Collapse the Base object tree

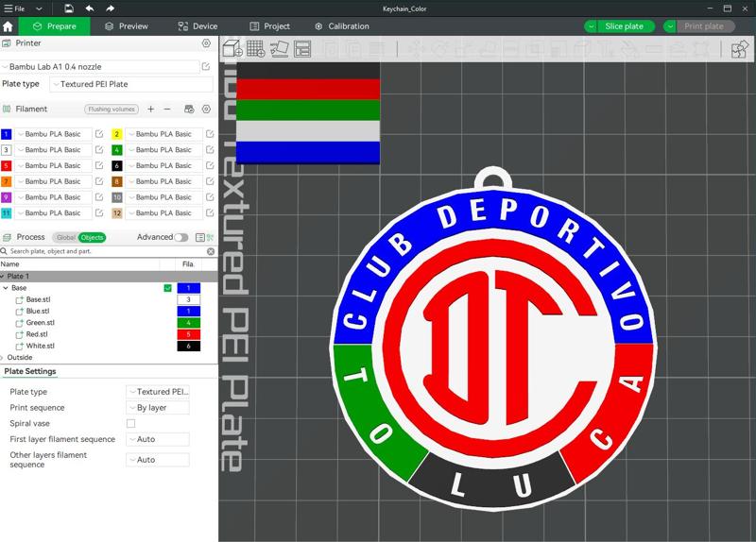tap(6, 288)
